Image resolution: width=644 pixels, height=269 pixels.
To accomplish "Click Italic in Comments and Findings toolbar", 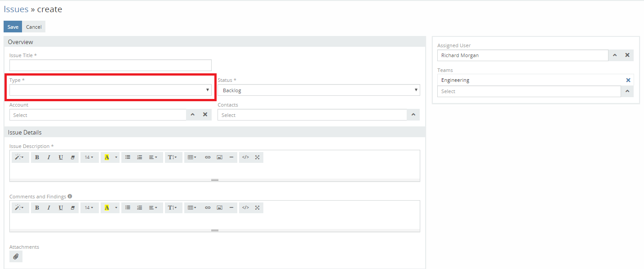I will coord(49,208).
